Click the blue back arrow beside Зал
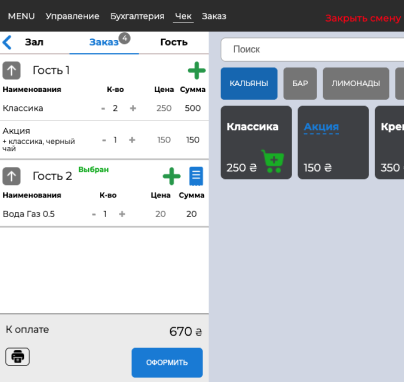The image size is (404, 382). pos(7,42)
